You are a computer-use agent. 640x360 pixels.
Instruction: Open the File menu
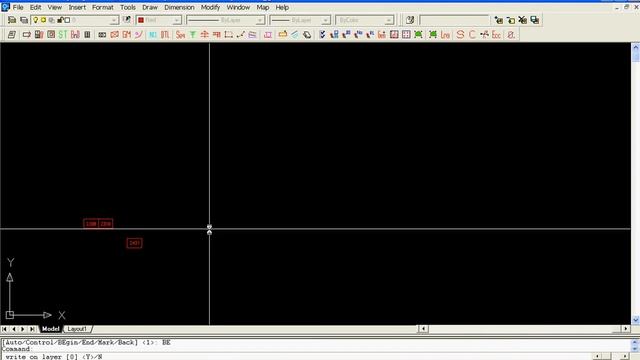point(18,7)
